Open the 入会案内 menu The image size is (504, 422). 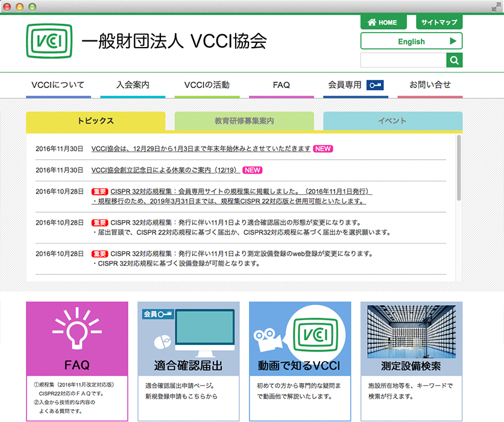(x=133, y=86)
